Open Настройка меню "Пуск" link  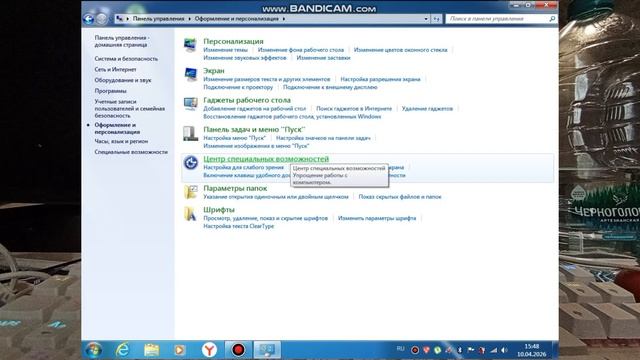(x=235, y=138)
